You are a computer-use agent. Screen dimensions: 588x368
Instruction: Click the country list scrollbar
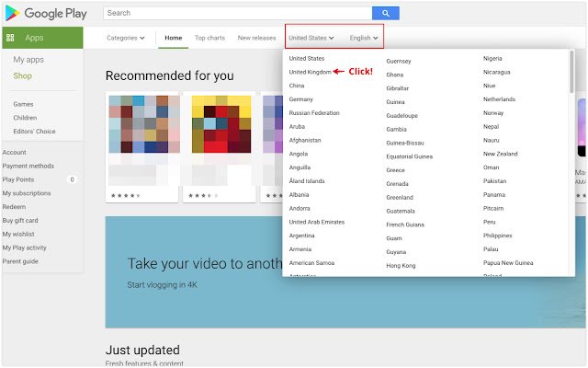tap(571, 72)
